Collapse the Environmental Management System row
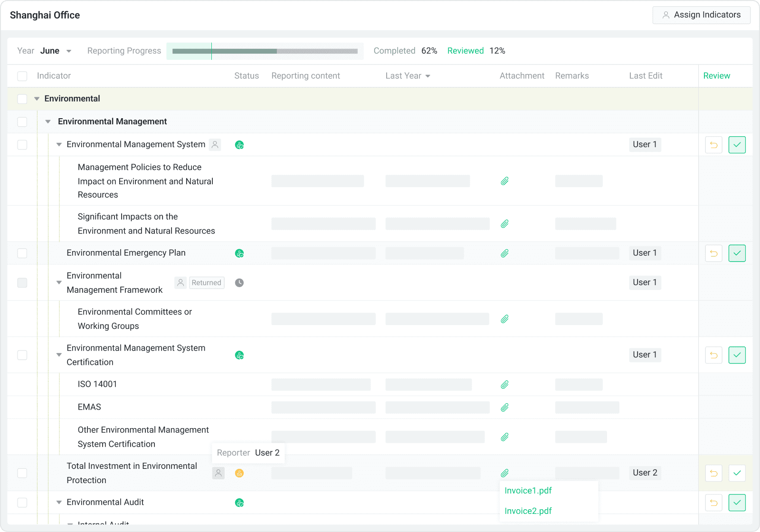 [59, 144]
